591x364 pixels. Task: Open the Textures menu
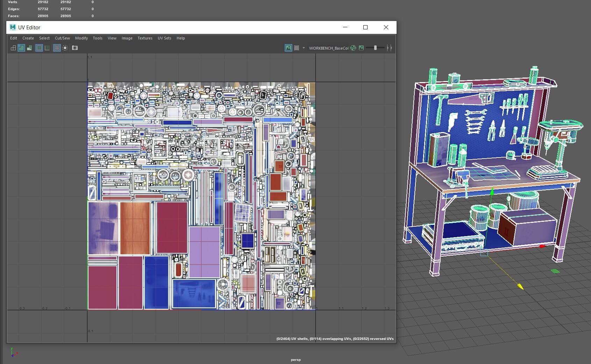pyautogui.click(x=145, y=38)
